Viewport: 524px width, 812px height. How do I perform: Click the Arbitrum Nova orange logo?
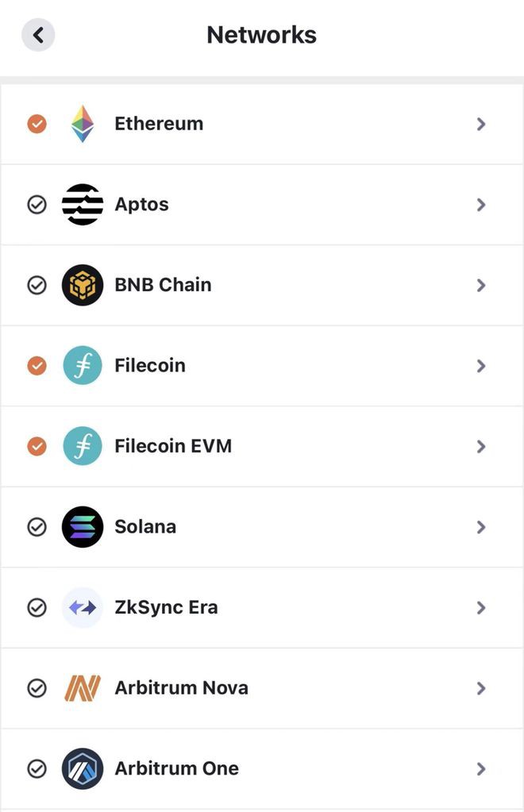click(83, 688)
